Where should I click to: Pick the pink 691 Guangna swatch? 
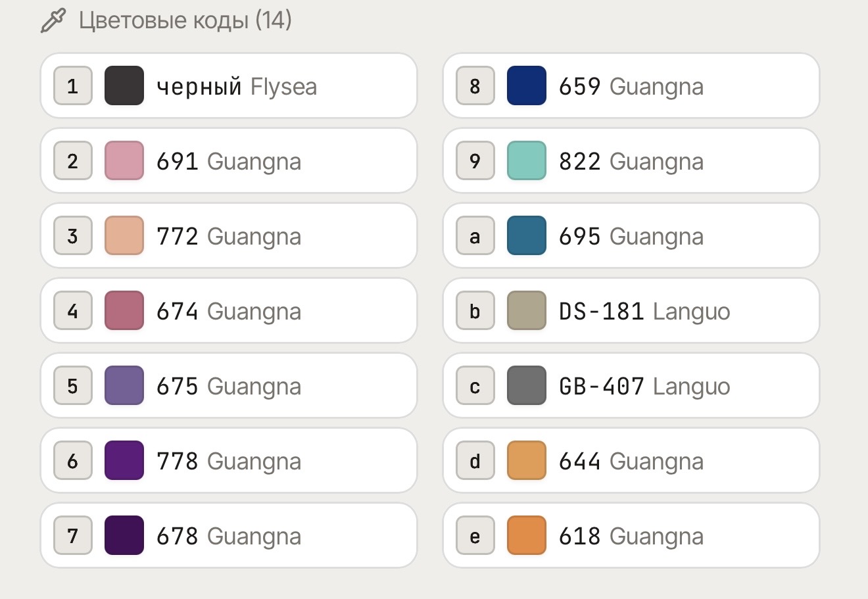tap(124, 160)
